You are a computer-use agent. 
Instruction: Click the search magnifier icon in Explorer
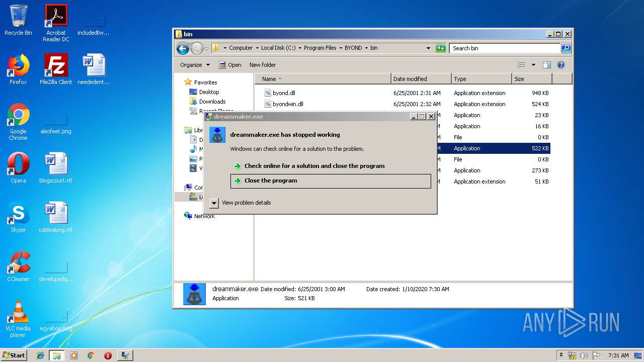point(566,48)
